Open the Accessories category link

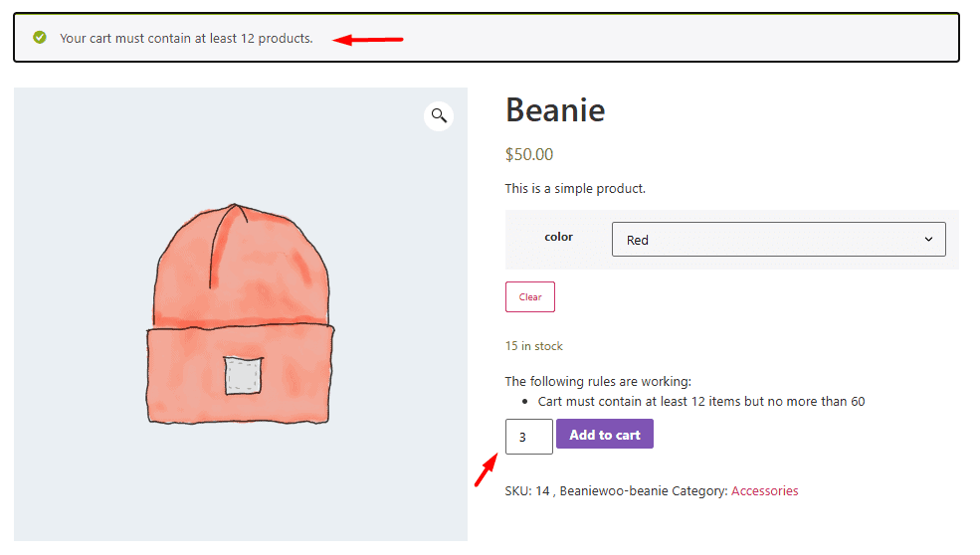pos(764,490)
